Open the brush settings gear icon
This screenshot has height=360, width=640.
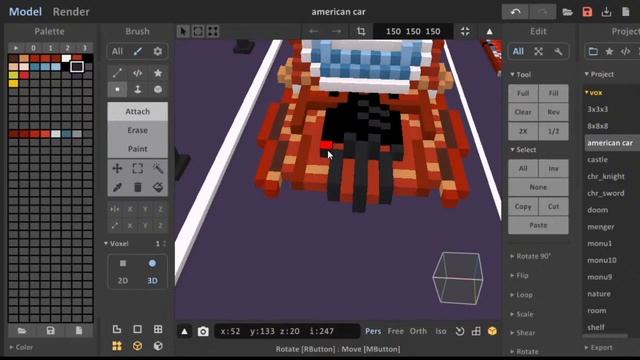158,51
